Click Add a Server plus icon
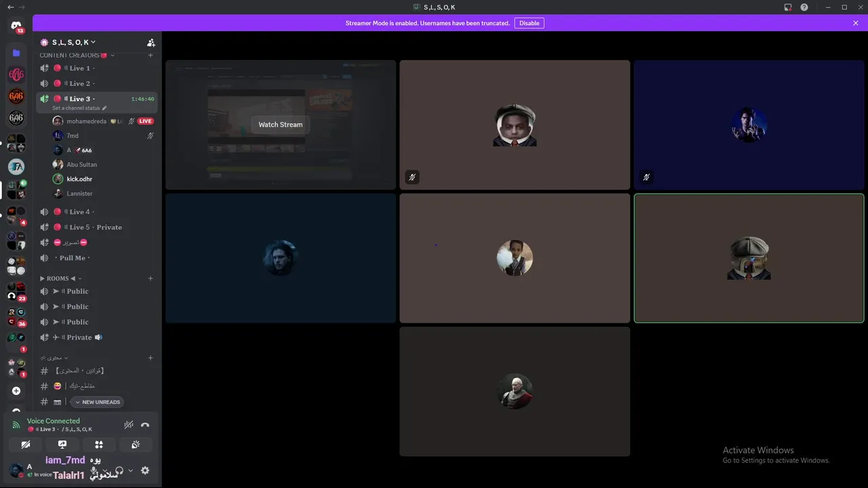The image size is (868, 488). [16, 391]
